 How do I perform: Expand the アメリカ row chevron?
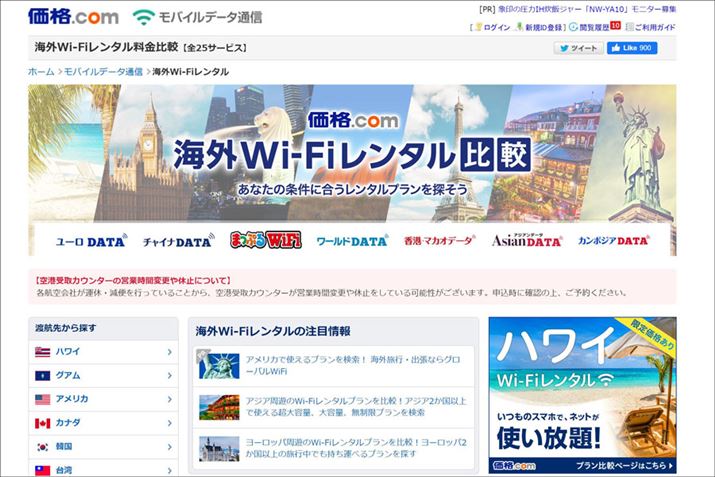(170, 399)
